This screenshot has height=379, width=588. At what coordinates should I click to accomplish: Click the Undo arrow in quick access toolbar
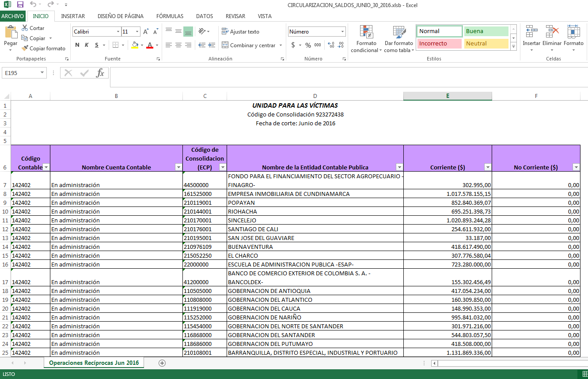click(33, 5)
